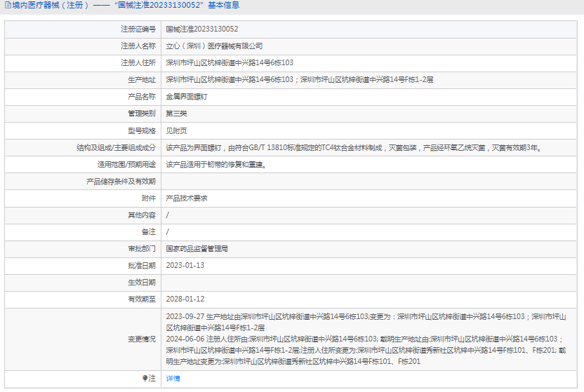The width and height of the screenshot is (584, 392).
Task: Click the 适用范围/预期用途 label
Action: (x=126, y=164)
